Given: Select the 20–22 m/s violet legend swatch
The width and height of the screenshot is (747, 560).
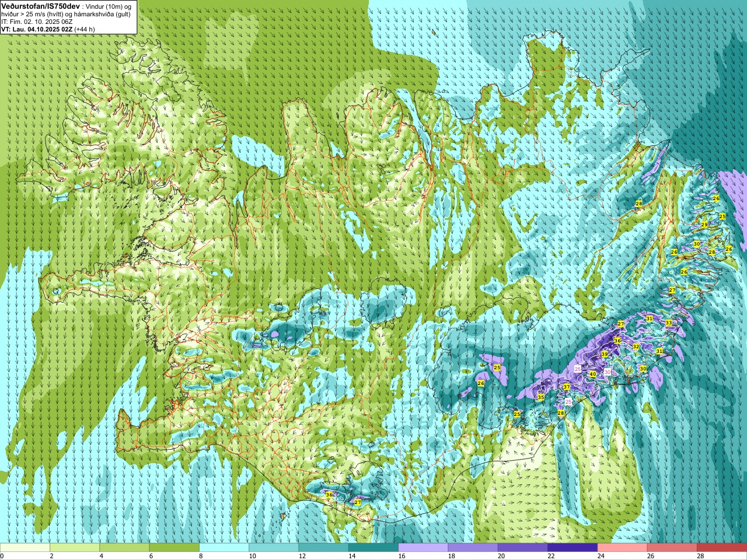Looking at the screenshot, I should tap(523, 548).
